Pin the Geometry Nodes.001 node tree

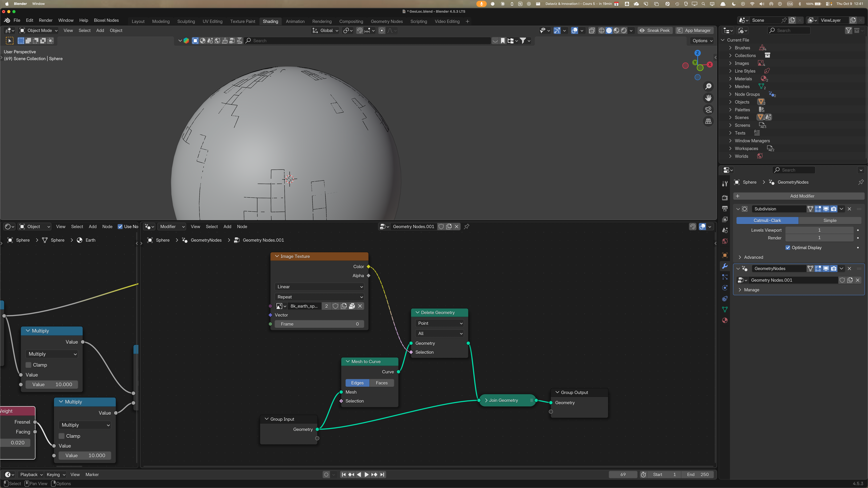[467, 227]
